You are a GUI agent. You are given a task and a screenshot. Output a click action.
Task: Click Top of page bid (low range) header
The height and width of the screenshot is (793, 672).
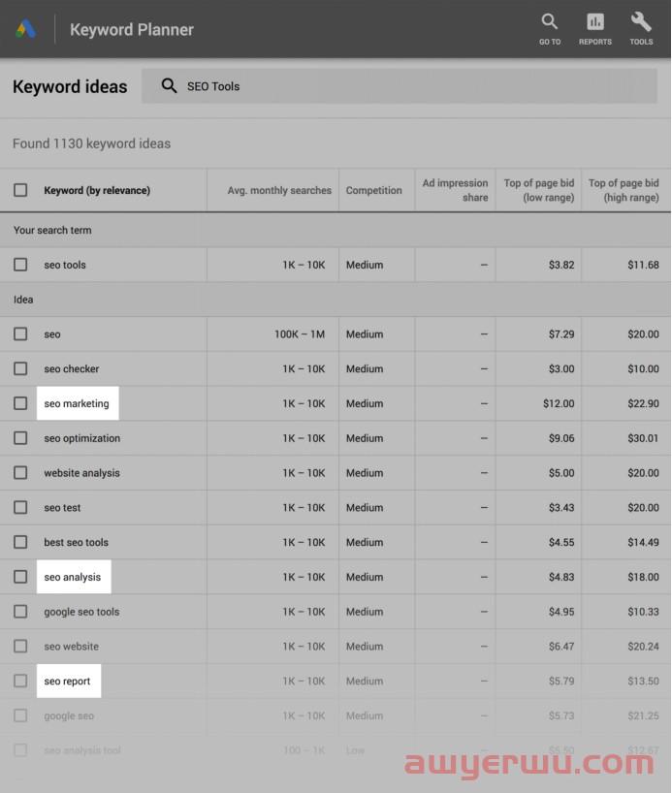click(538, 190)
